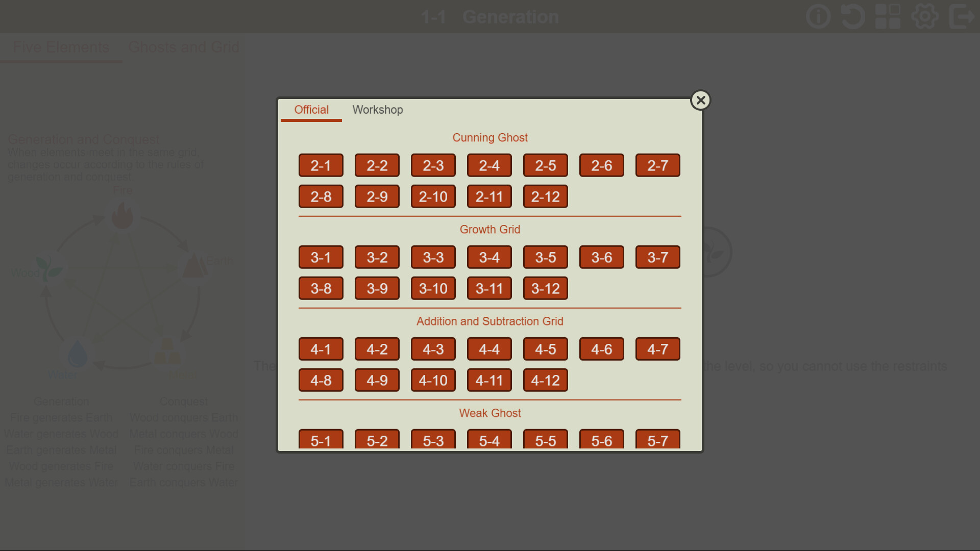Click the exit icon in top right corner
The height and width of the screenshot is (551, 980).
(962, 16)
